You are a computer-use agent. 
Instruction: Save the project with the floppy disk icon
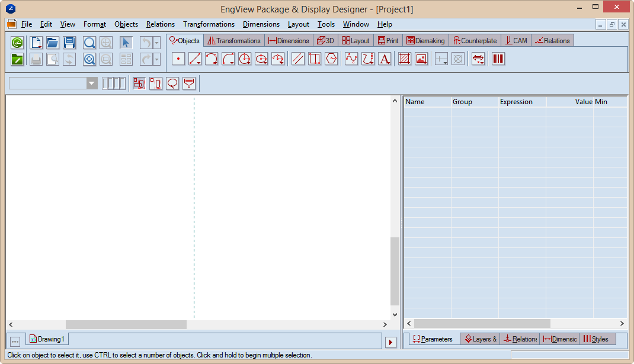coord(69,43)
